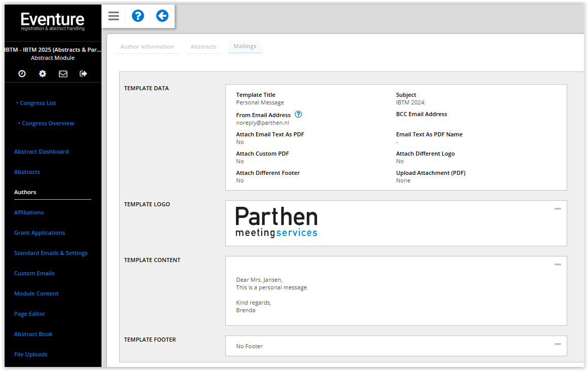Click the 'TEMPLATE CONTENT' section heading
The width and height of the screenshot is (588, 371).
coord(152,260)
